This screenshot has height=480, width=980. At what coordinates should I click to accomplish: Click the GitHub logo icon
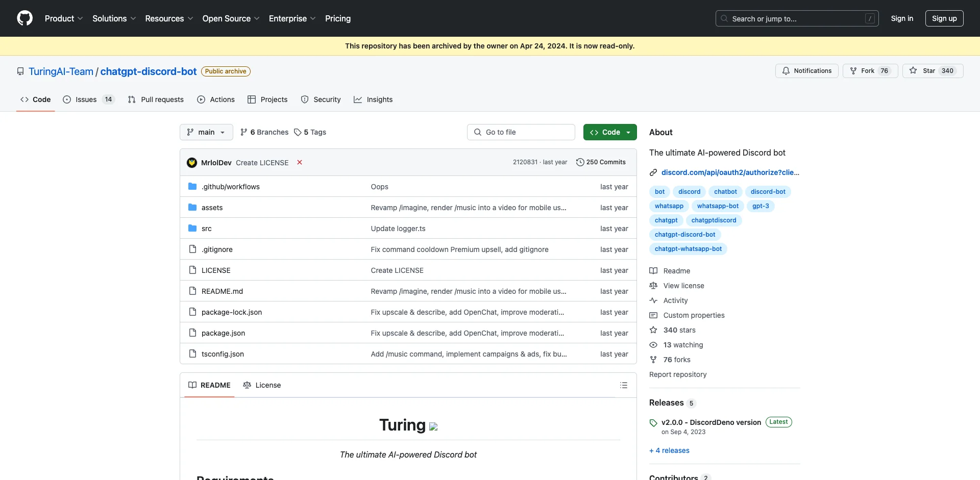24,18
